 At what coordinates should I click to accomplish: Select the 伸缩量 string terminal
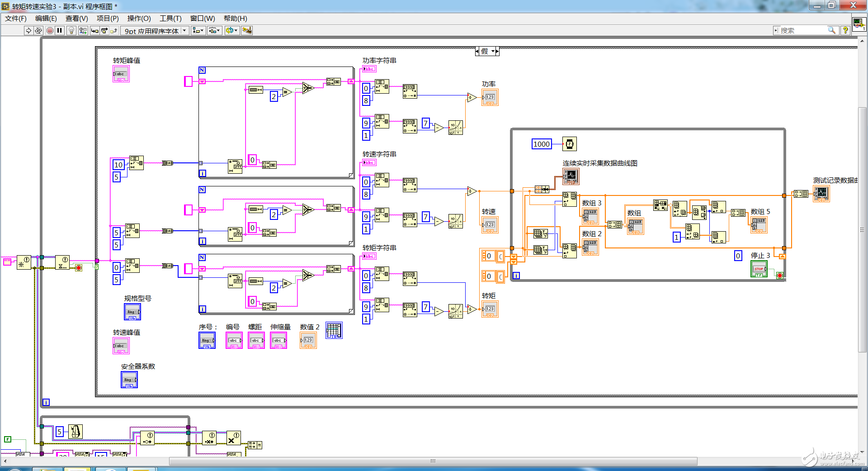[278, 340]
